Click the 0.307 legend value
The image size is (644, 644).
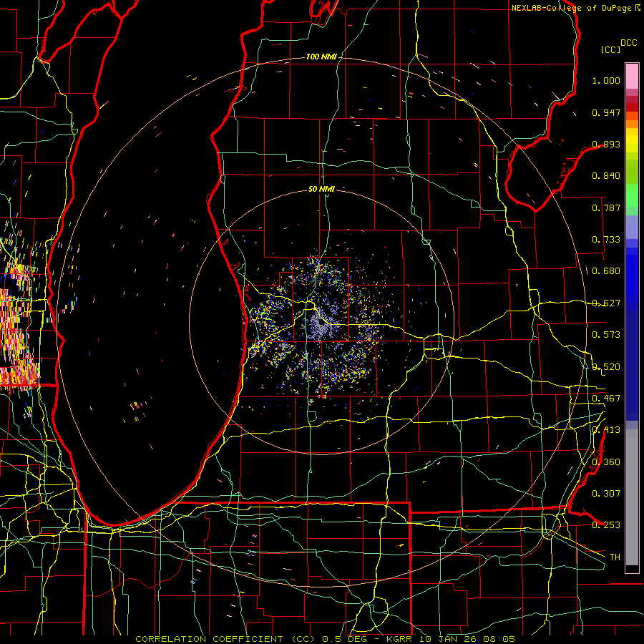tap(606, 494)
